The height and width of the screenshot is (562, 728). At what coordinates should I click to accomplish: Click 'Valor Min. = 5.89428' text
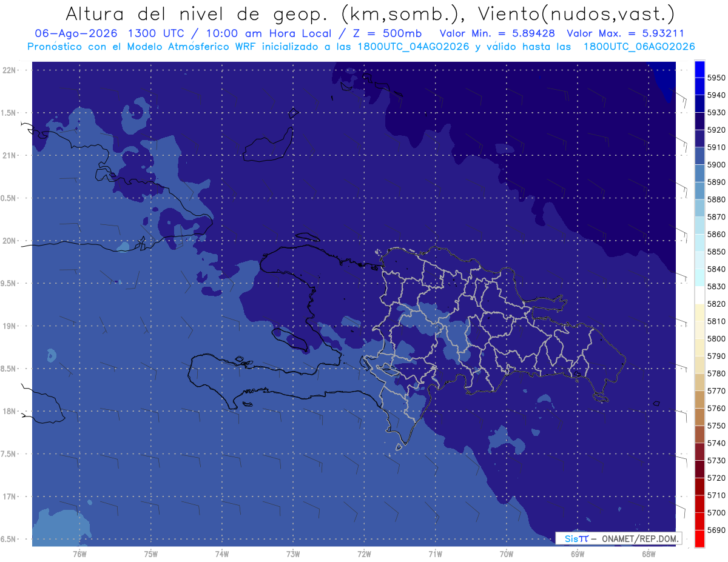(497, 34)
